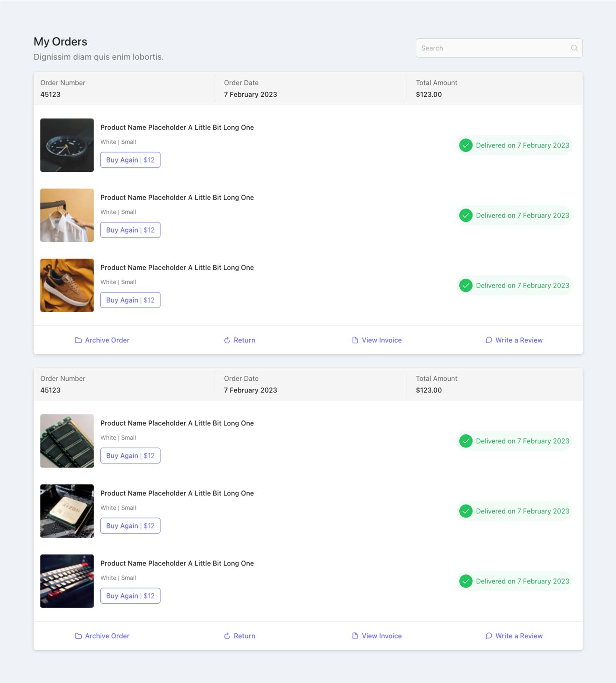The width and height of the screenshot is (616, 683).
Task: Click the 'Dignissim diam quis enim lobortis.' subtitle
Action: click(99, 57)
